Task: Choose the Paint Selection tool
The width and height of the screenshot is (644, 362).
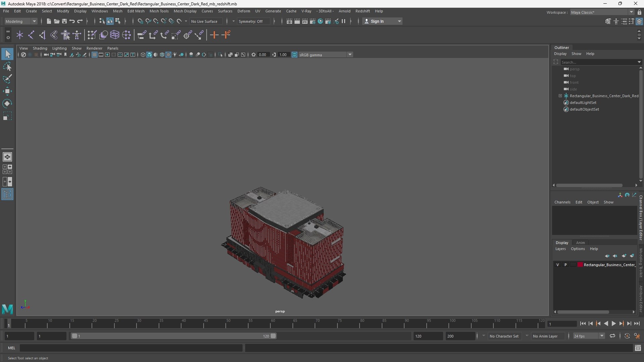Action: (x=7, y=79)
